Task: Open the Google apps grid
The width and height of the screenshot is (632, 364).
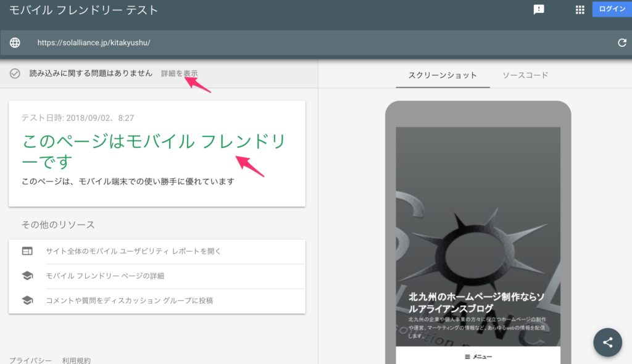Action: (580, 10)
